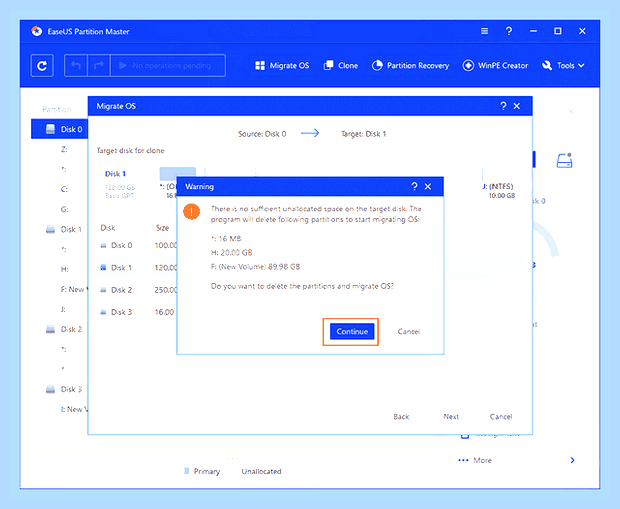
Task: Click the Back button in Migrate OS
Action: pyautogui.click(x=401, y=416)
